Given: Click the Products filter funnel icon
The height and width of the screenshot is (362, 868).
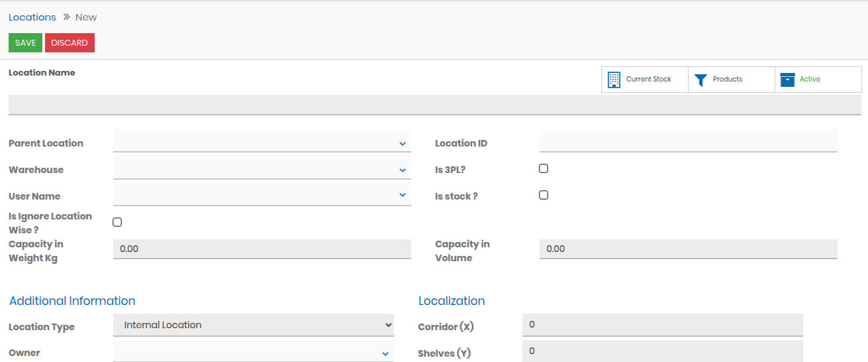Looking at the screenshot, I should 700,80.
